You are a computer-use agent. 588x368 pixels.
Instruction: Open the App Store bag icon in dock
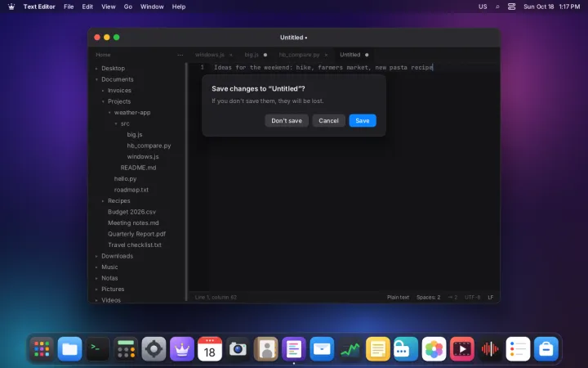[546, 349]
